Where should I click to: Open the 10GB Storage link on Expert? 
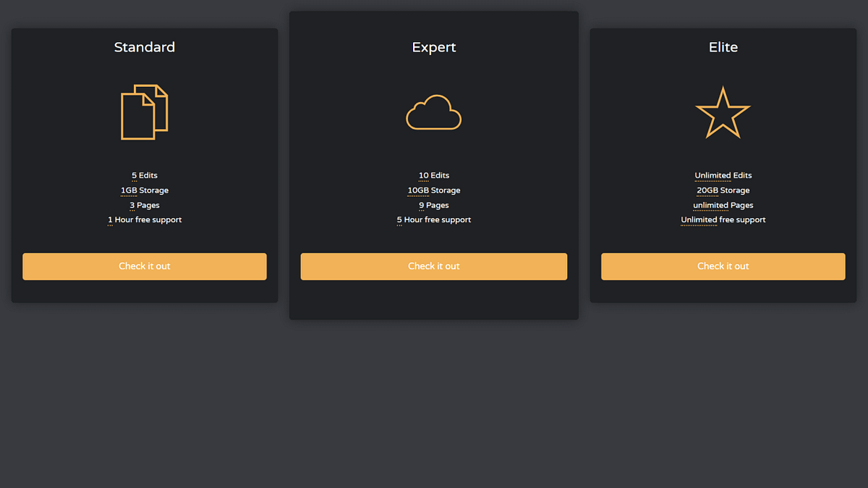[x=433, y=190]
